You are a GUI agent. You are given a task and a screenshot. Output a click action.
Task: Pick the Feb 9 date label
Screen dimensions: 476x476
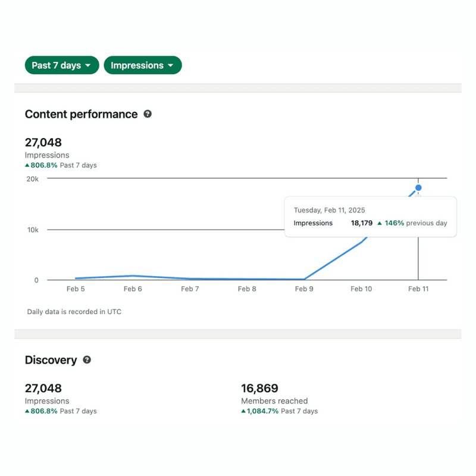304,289
